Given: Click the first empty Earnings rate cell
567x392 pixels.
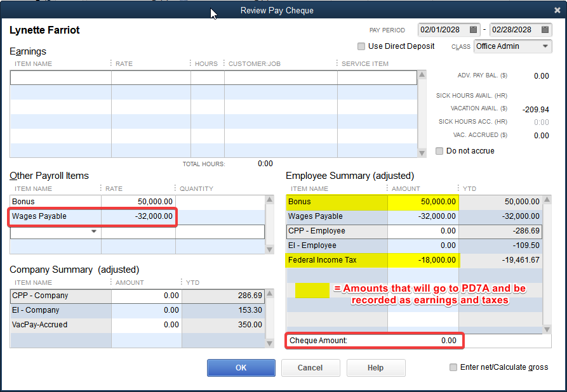Looking at the screenshot, I should pyautogui.click(x=151, y=77).
